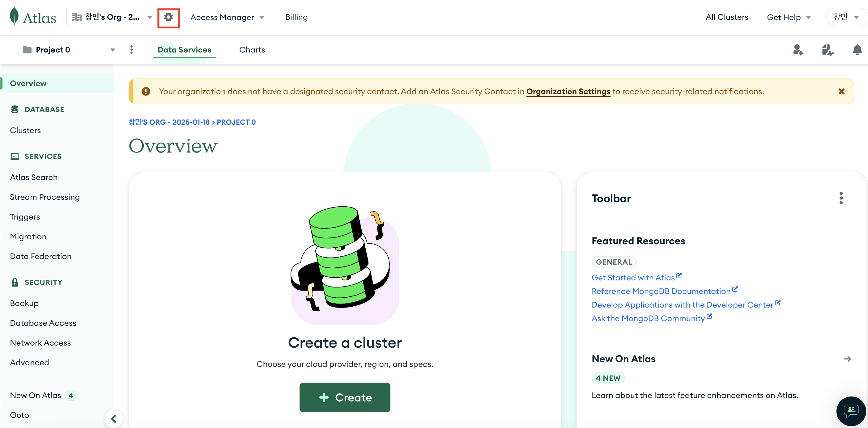Open organization settings gear icon
The height and width of the screenshot is (428, 868).
[x=168, y=17]
